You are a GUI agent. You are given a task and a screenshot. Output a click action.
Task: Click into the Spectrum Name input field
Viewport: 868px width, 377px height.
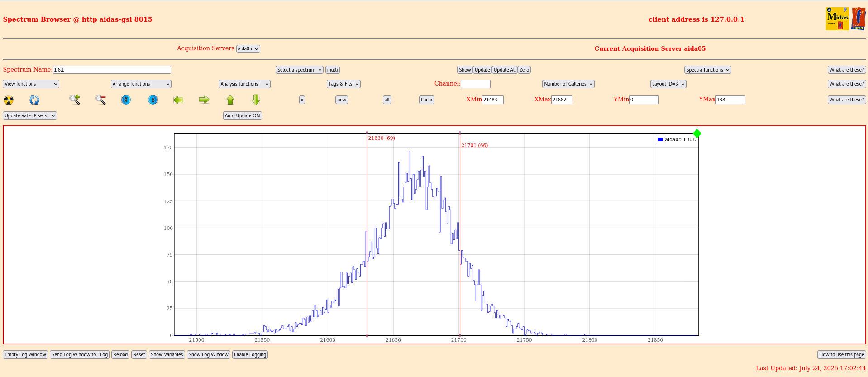click(x=112, y=70)
